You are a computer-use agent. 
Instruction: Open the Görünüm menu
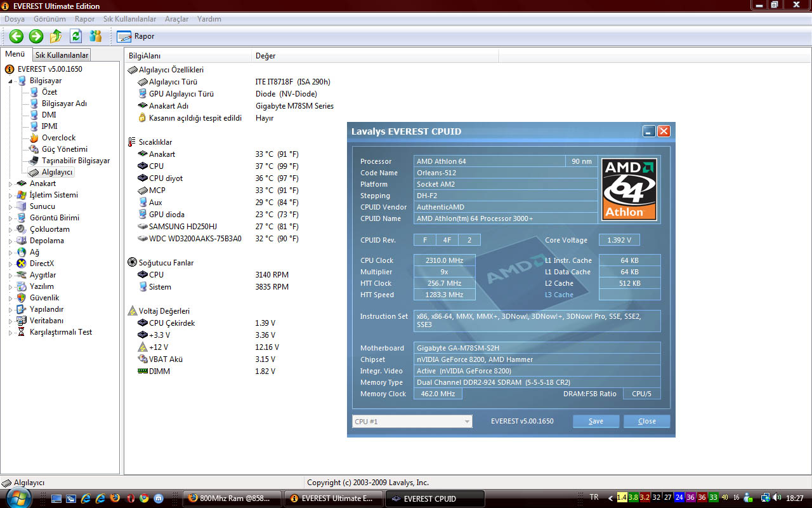click(x=49, y=19)
